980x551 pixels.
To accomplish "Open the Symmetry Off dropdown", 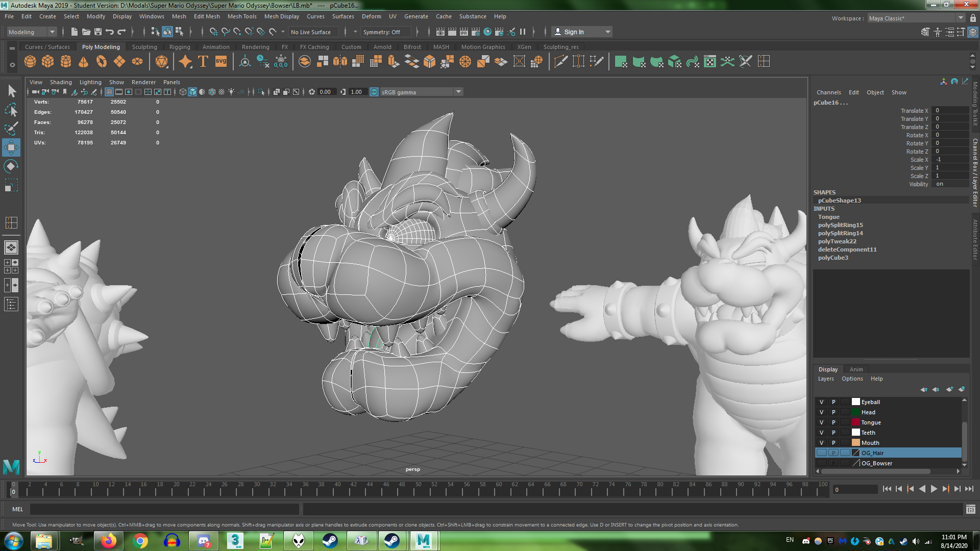I will 385,32.
